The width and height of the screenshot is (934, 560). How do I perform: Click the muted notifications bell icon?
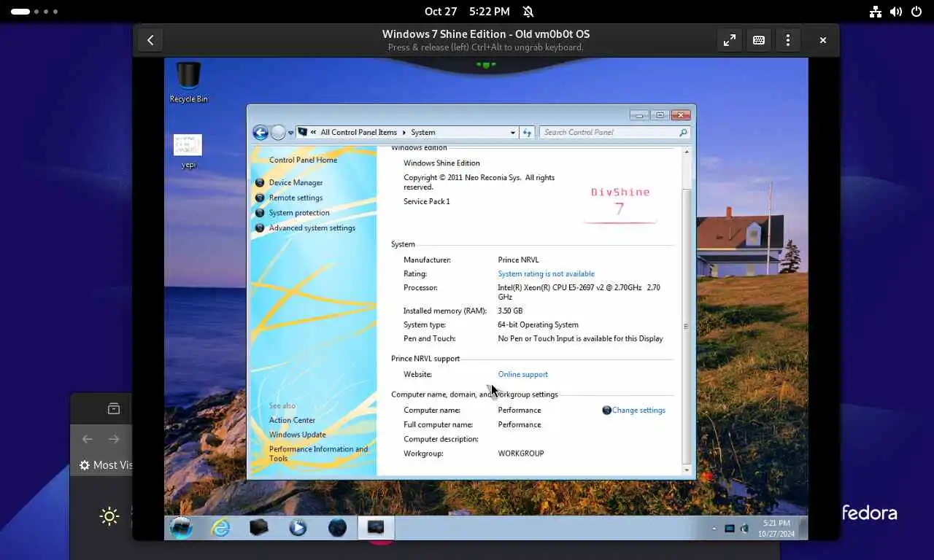528,12
